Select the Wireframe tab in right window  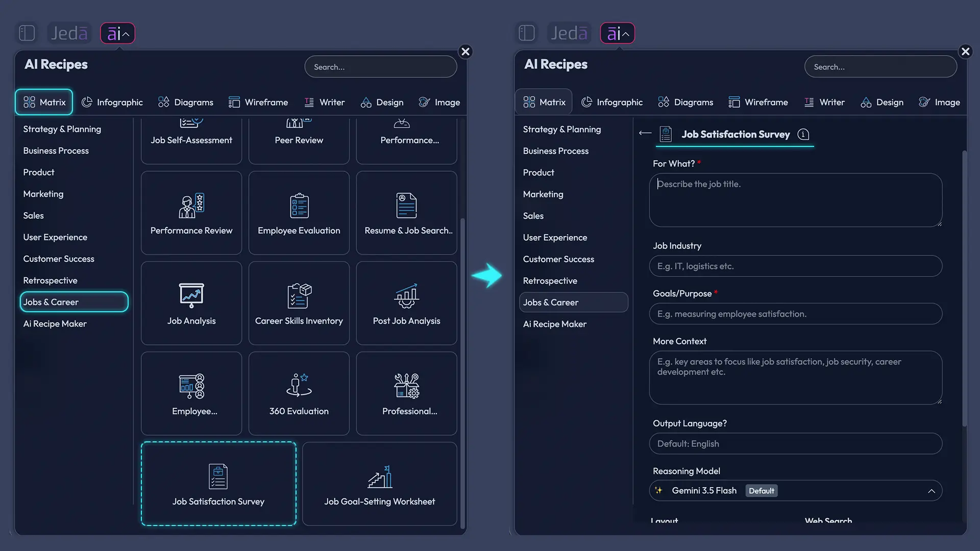[758, 103]
